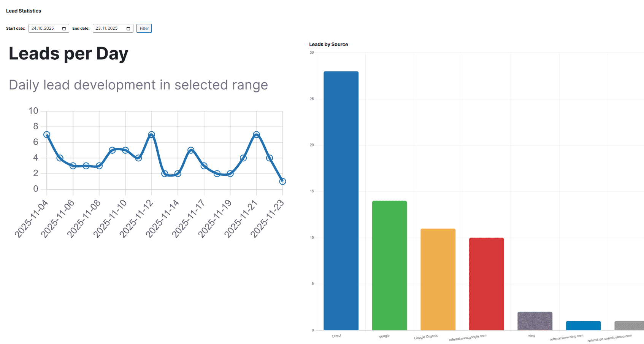
Task: Click the gray referral:de.search.yahoo.com bar
Action: click(x=629, y=325)
